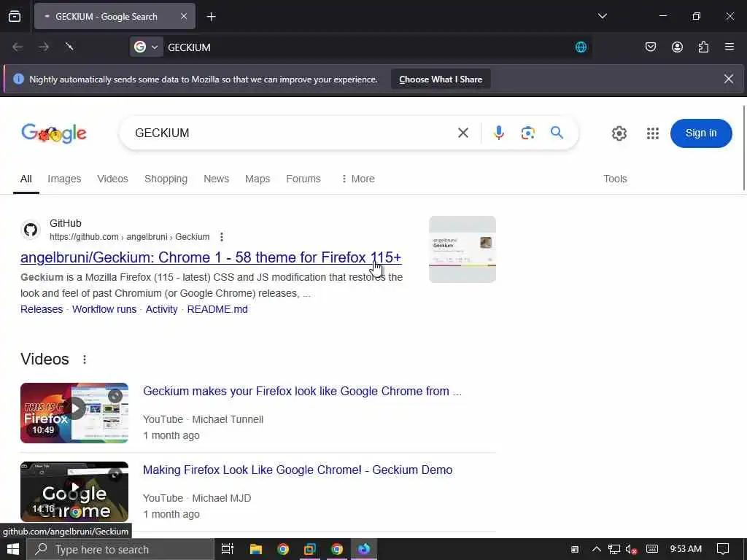This screenshot has width=747, height=560.
Task: Open the muted volume tray icon
Action: click(631, 549)
